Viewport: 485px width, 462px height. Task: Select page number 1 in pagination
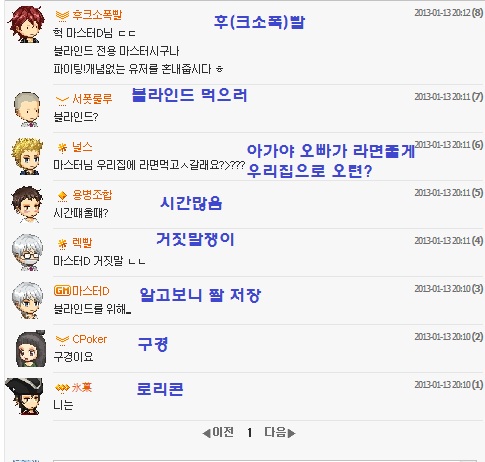coord(249,433)
